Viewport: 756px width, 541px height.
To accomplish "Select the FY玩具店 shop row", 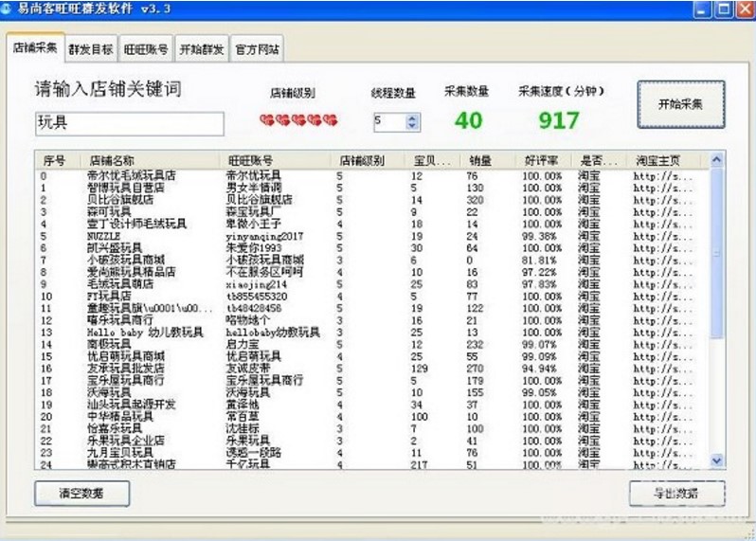I will click(371, 296).
